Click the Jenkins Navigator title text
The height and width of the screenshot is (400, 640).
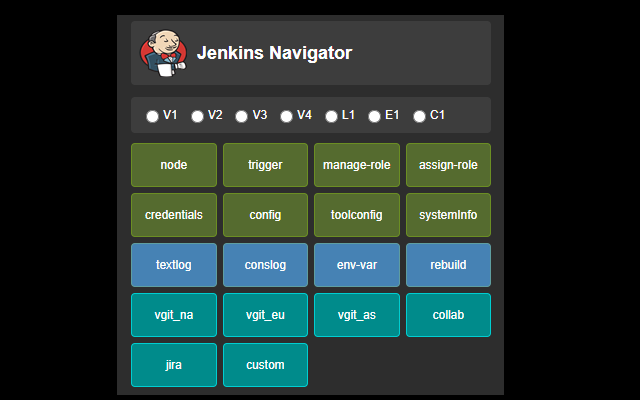click(274, 53)
